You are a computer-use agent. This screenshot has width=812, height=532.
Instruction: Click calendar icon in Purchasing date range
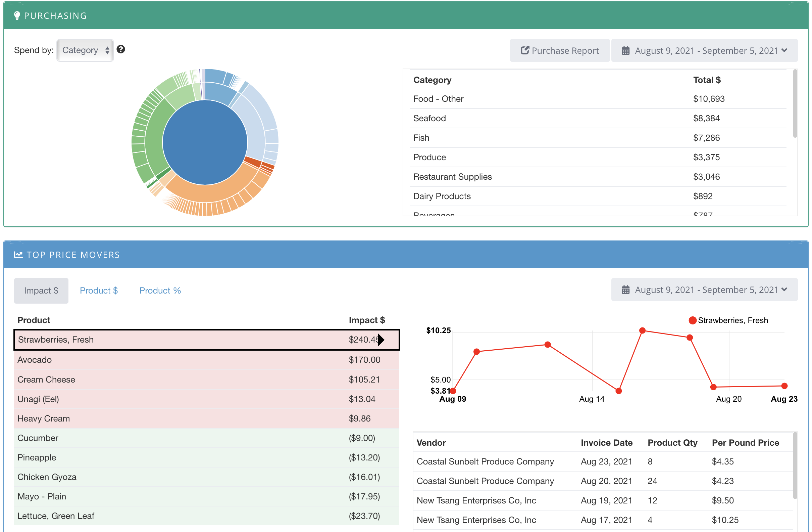tap(625, 50)
